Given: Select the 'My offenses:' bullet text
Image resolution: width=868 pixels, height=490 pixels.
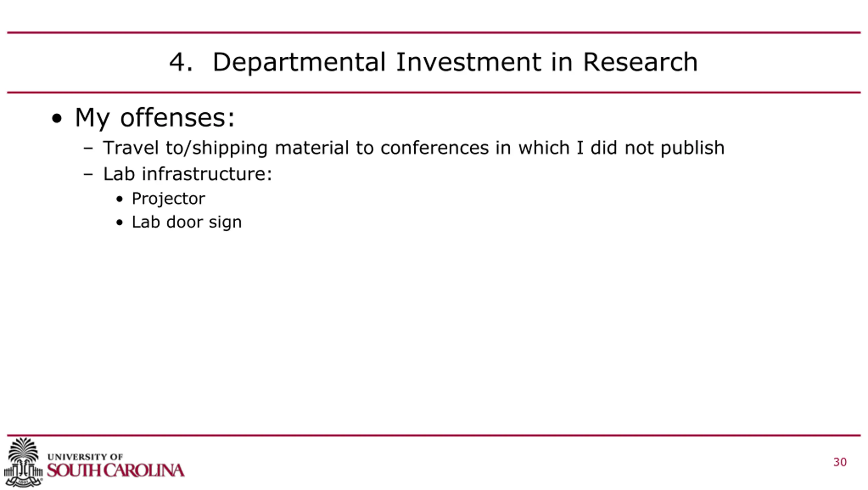Looking at the screenshot, I should [155, 118].
